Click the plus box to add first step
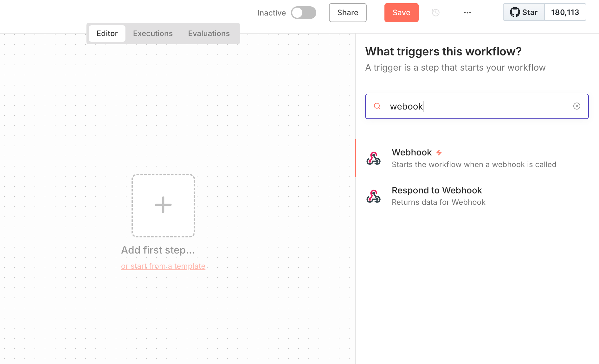Screen dimensions: 599x364 coord(163,205)
